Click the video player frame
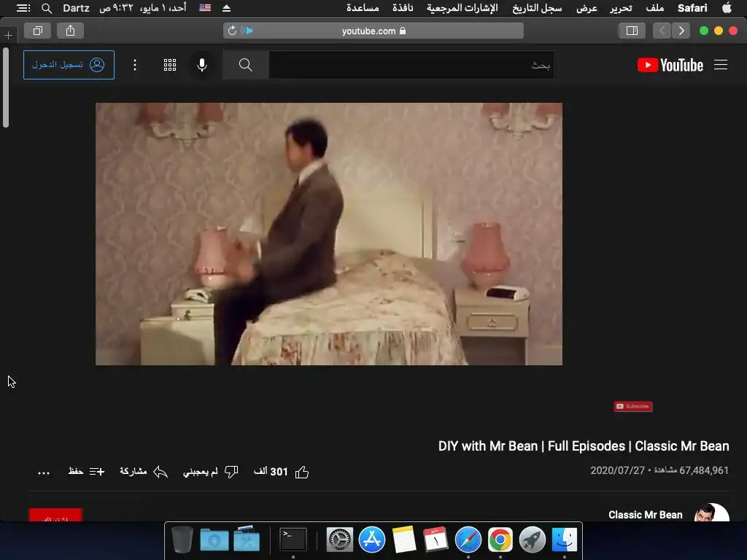The width and height of the screenshot is (747, 560). pyautogui.click(x=329, y=234)
